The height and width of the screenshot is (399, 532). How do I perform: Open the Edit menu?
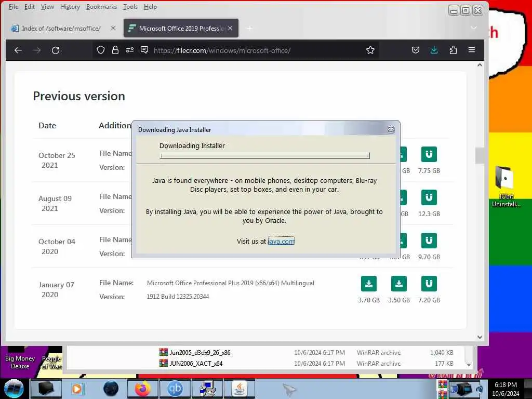[30, 7]
